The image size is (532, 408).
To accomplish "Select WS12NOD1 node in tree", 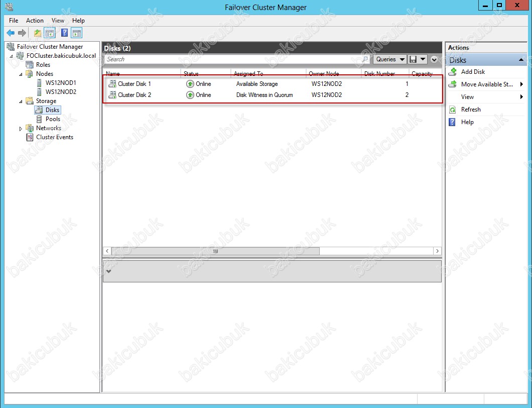I will click(61, 82).
